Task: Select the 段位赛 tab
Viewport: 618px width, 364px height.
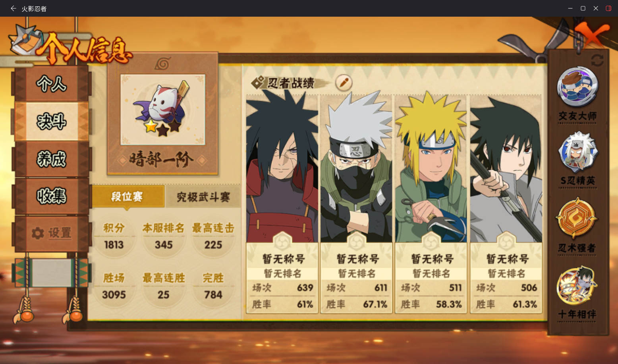Action: pyautogui.click(x=127, y=196)
